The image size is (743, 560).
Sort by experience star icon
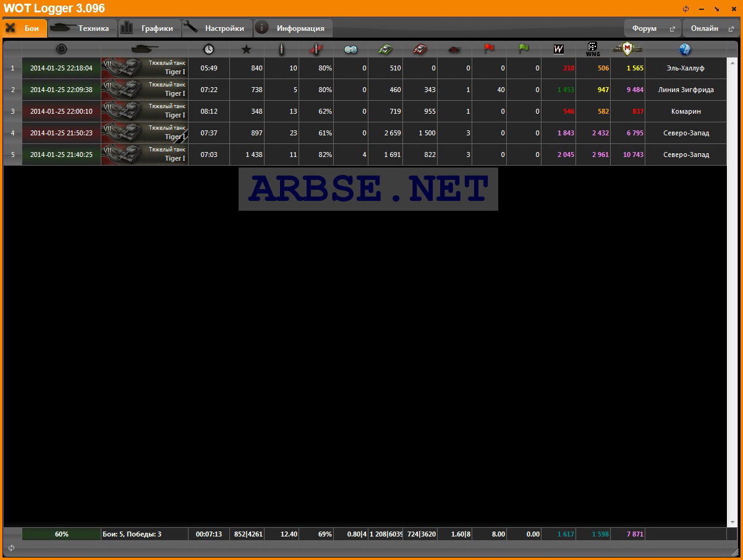[247, 49]
